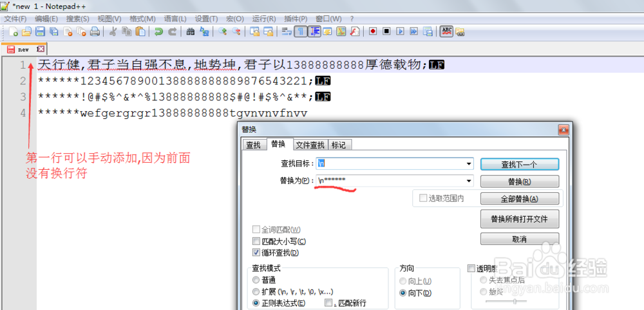
Task: Click the Playback macro icon
Action: (x=400, y=32)
